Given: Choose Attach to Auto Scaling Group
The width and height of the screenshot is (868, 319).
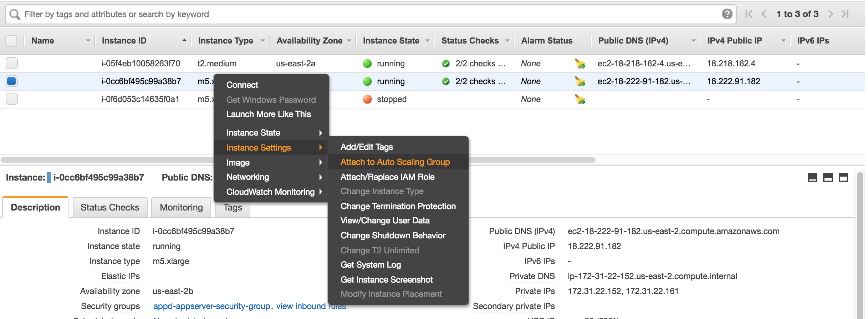Looking at the screenshot, I should tap(398, 162).
